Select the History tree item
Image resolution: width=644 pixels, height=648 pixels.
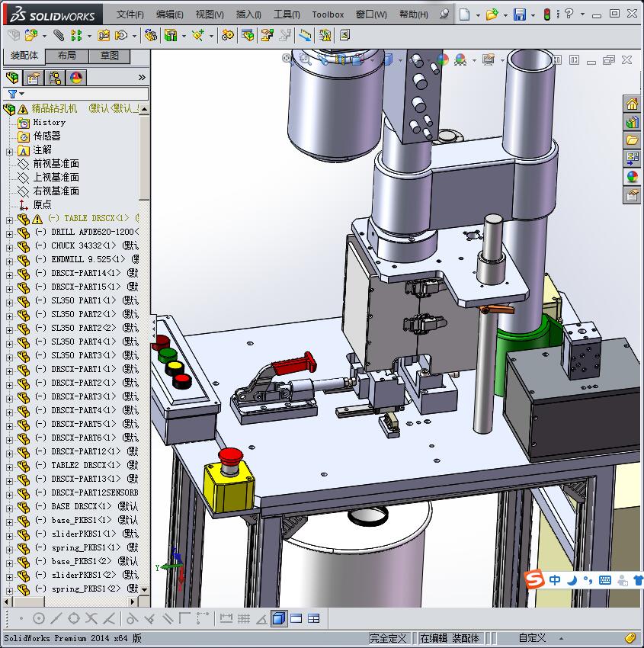[x=49, y=122]
